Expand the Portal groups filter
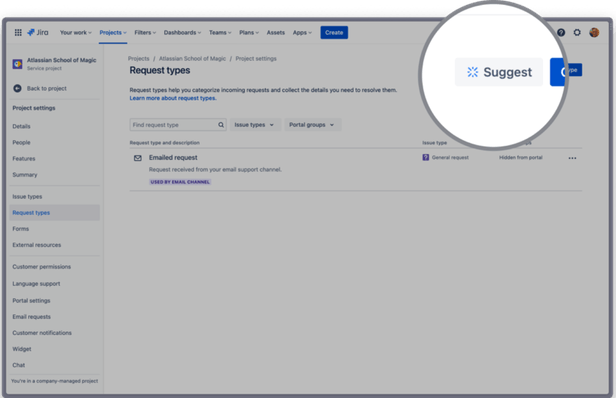Screen dimensions: 616x398 coord(312,125)
